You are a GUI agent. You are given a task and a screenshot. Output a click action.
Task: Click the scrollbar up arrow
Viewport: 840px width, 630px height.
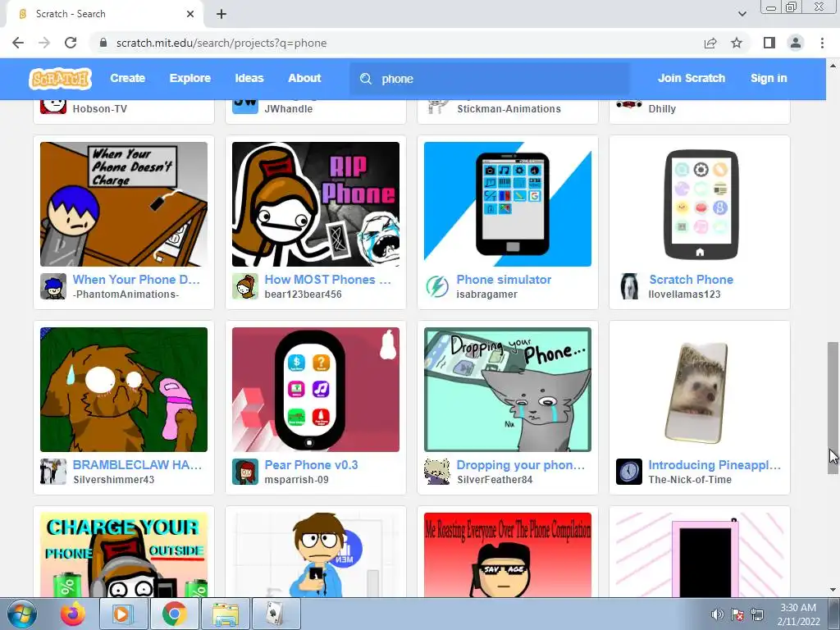pyautogui.click(x=833, y=66)
